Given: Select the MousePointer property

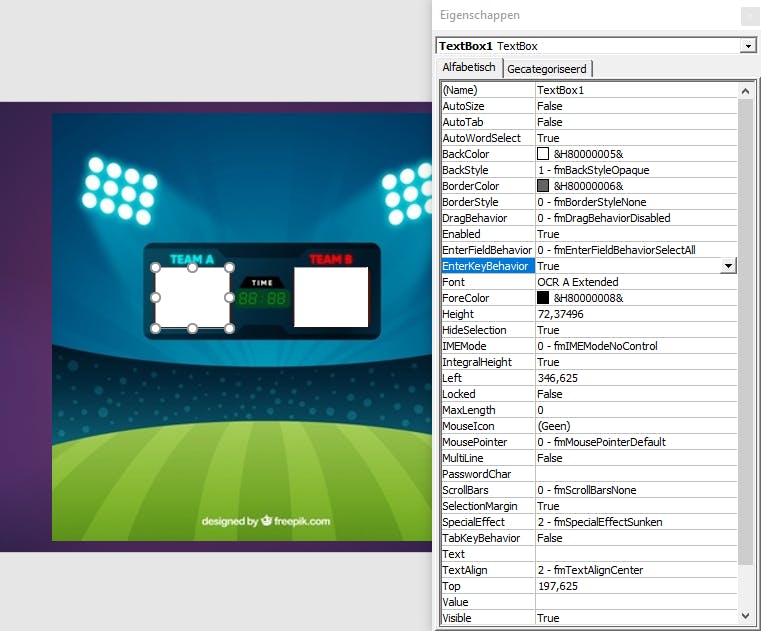Looking at the screenshot, I should click(488, 443).
